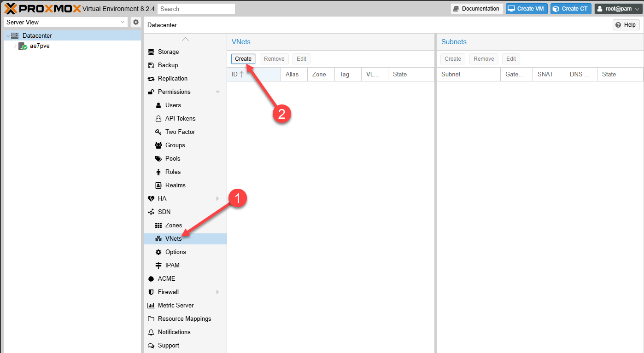Click the Support chat icon
This screenshot has height=353, width=644.
tap(151, 346)
